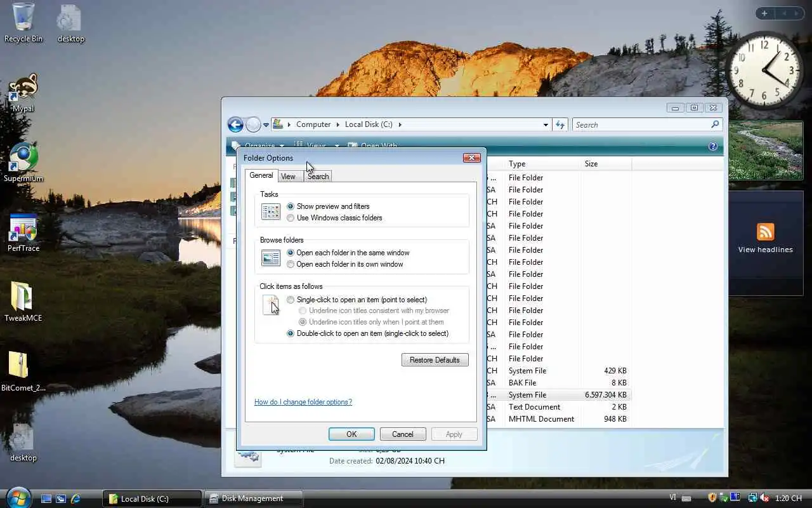Switch to the Search tab
This screenshot has height=508, width=812.
318,177
